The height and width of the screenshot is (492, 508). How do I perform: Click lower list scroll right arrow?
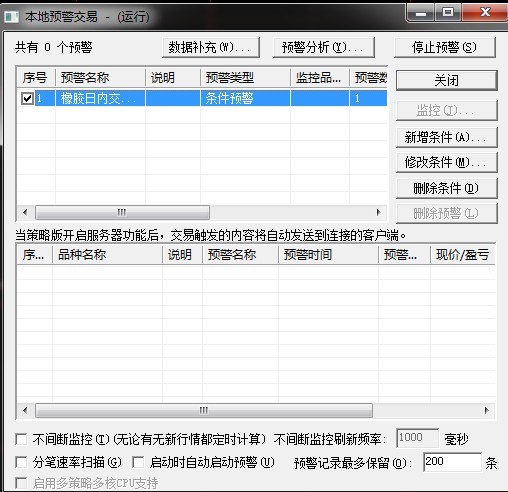point(487,410)
